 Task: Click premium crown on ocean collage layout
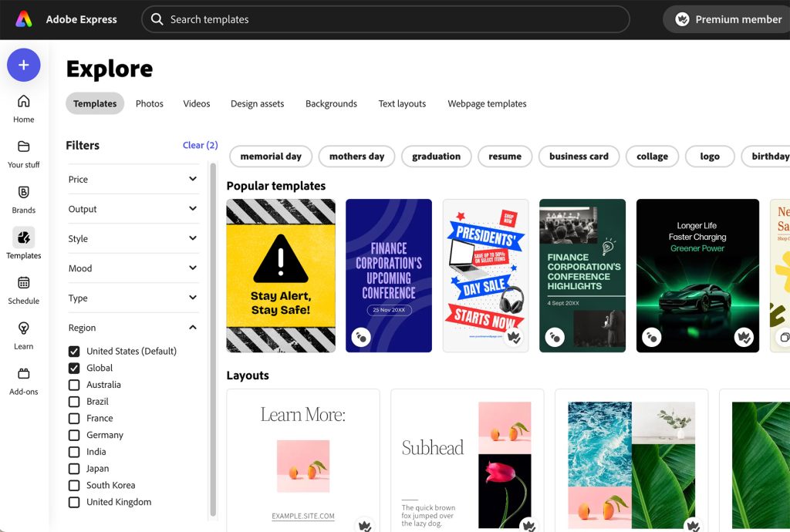coord(694,526)
